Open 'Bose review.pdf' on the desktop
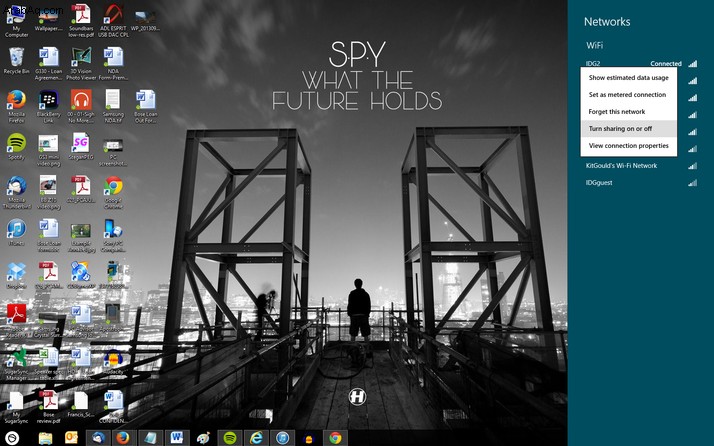Image resolution: width=714 pixels, height=446 pixels. click(x=49, y=407)
